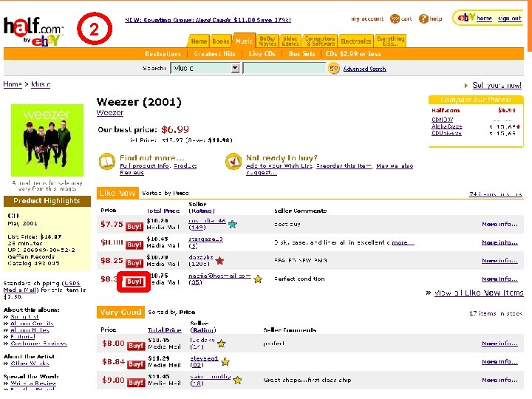The width and height of the screenshot is (532, 399).
Task: Click the red star beside the (1205) seller
Action: (220, 261)
